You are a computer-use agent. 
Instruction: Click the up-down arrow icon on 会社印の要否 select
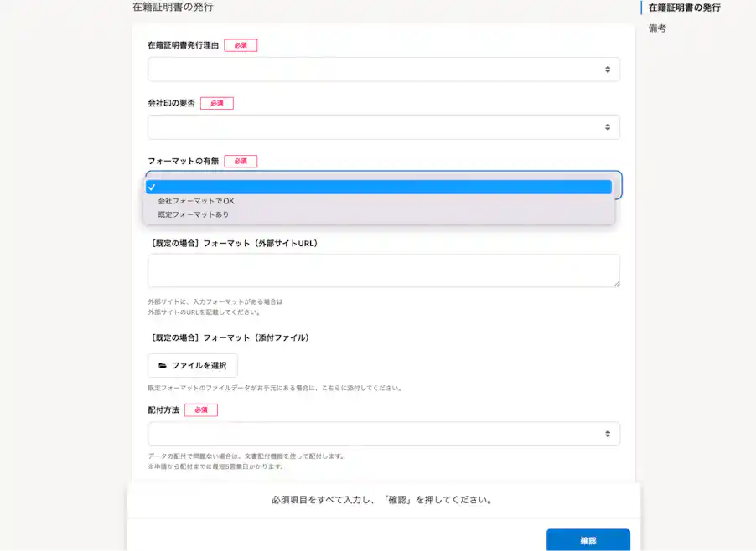(608, 126)
